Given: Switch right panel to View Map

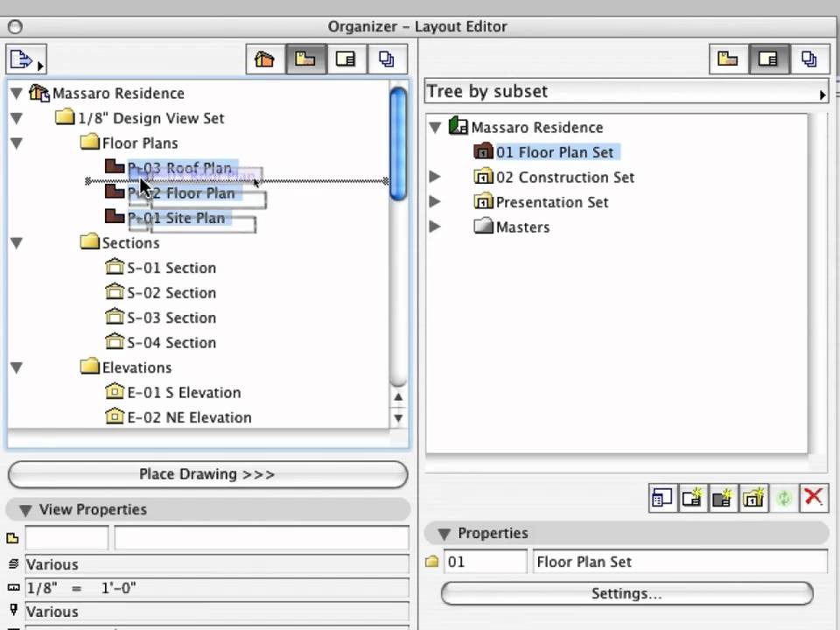Looking at the screenshot, I should [x=729, y=59].
